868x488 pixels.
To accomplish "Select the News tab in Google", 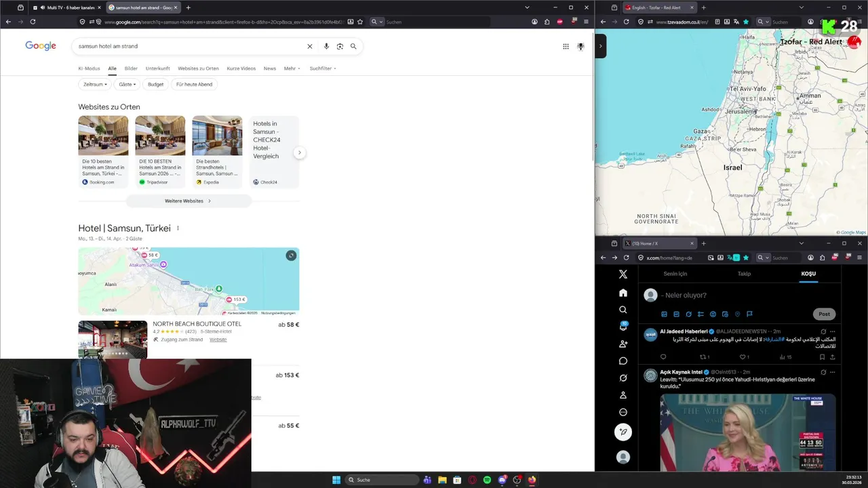I will 270,68.
